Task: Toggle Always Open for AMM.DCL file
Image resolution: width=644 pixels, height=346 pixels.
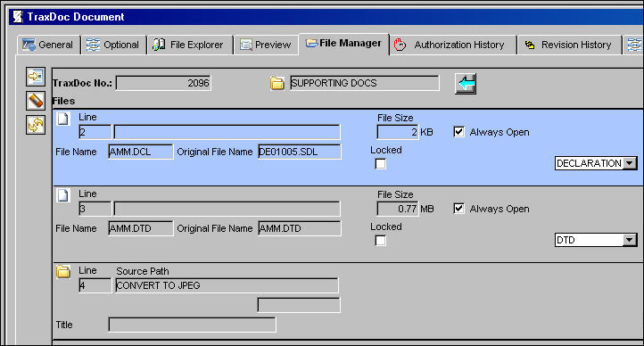Action: [x=458, y=132]
